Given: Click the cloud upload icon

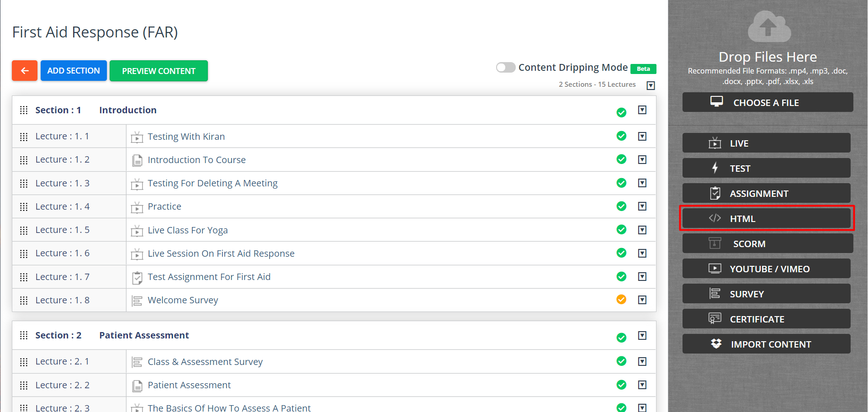Looking at the screenshot, I should [769, 26].
